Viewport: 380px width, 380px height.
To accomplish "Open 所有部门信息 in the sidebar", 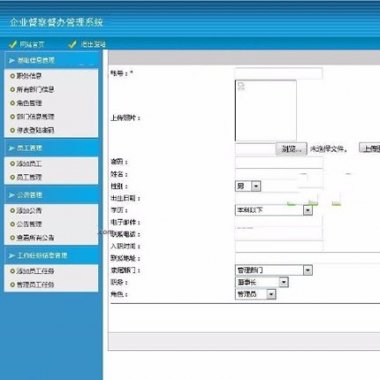I will (x=35, y=89).
